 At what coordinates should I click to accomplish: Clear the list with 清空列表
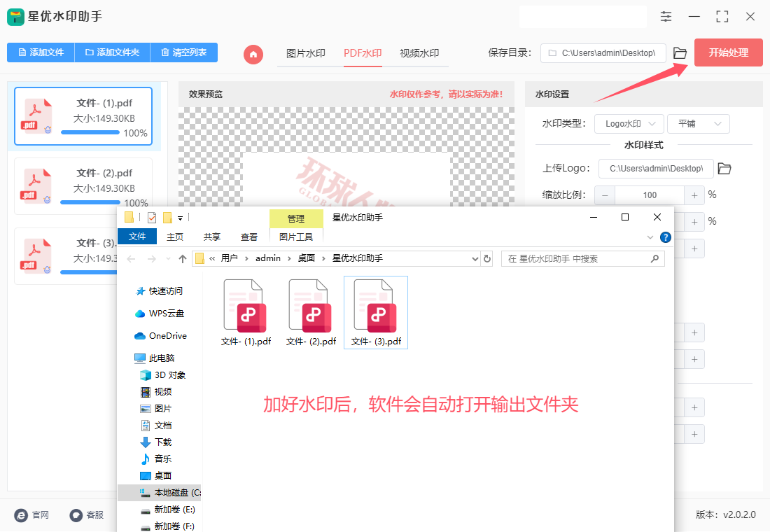click(x=183, y=52)
